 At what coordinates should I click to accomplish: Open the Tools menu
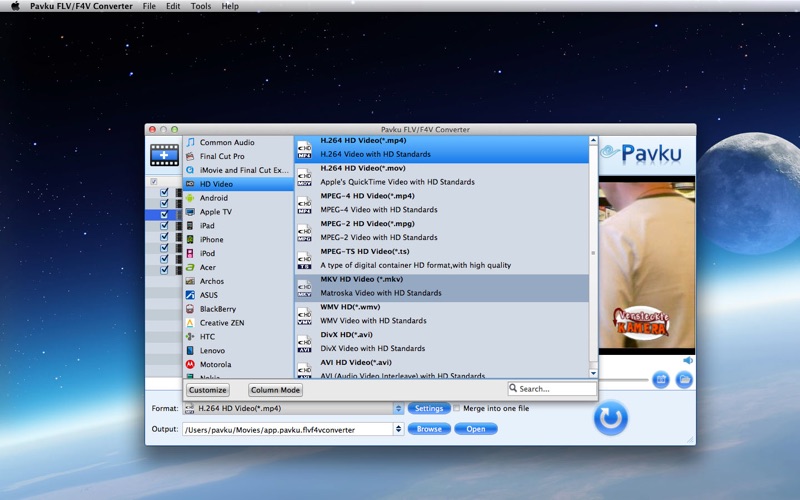[201, 6]
